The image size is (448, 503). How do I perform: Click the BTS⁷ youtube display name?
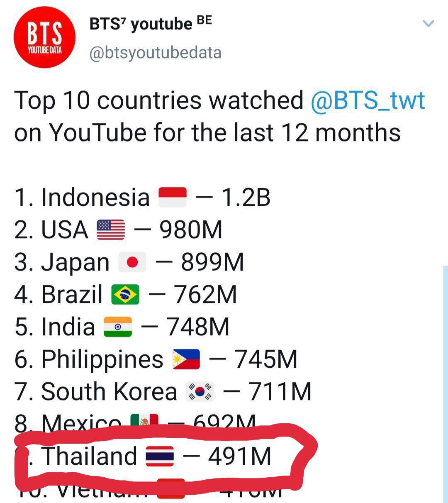[151, 24]
